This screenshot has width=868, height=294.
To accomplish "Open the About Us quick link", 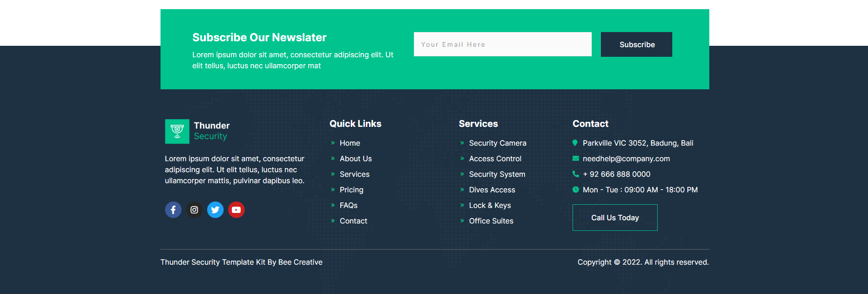I will [356, 158].
